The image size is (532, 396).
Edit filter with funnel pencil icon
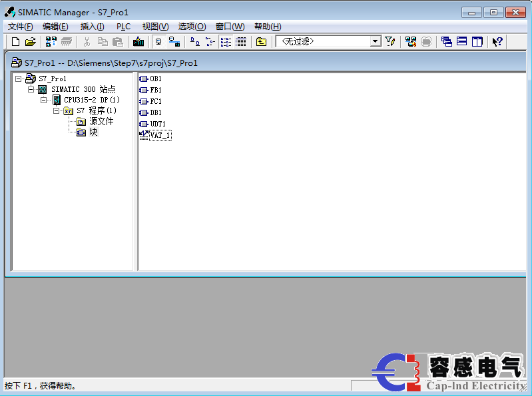[390, 42]
